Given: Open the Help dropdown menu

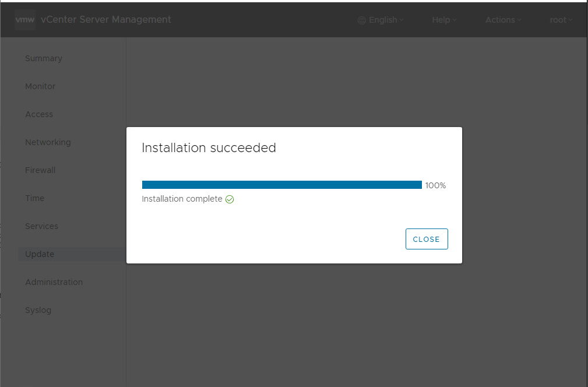Looking at the screenshot, I should (444, 20).
